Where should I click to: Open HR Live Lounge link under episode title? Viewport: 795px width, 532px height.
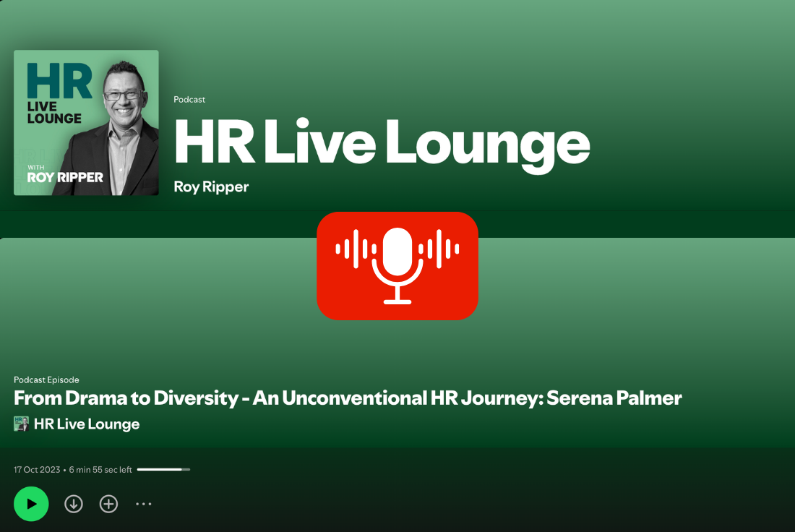pos(87,424)
